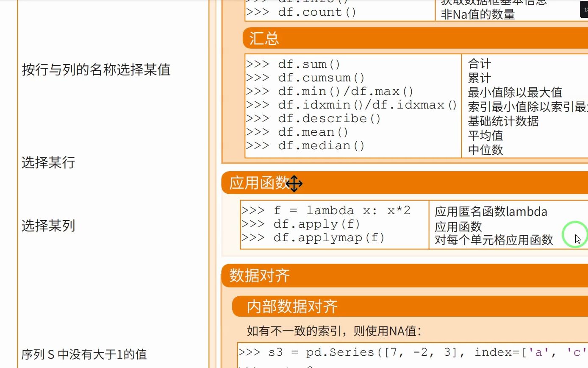Click the 选择某行 text
Viewport: 588px width, 368px height.
[x=48, y=162]
